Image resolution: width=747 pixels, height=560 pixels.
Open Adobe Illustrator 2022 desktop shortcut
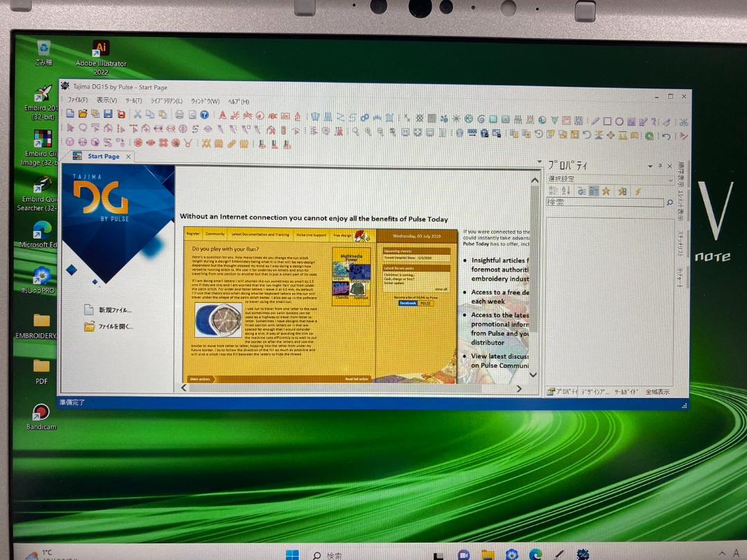(x=100, y=57)
